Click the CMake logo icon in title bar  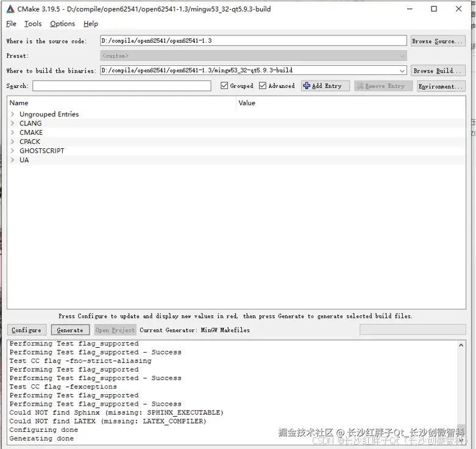click(10, 9)
